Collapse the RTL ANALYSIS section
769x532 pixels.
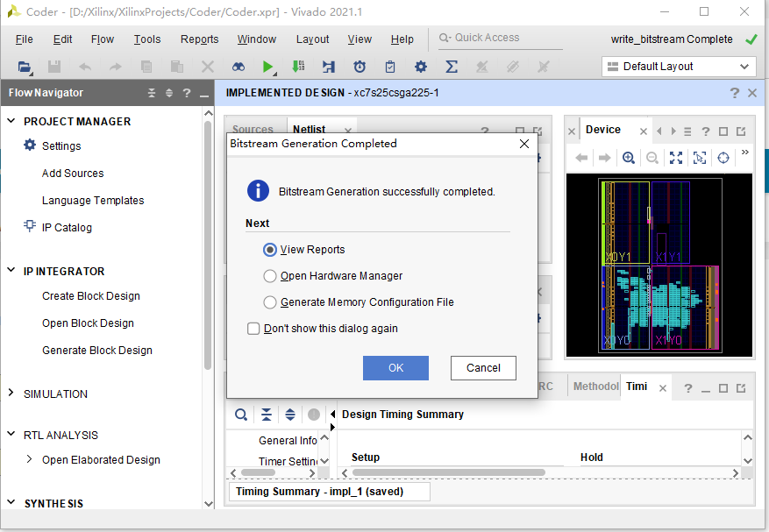(11, 434)
